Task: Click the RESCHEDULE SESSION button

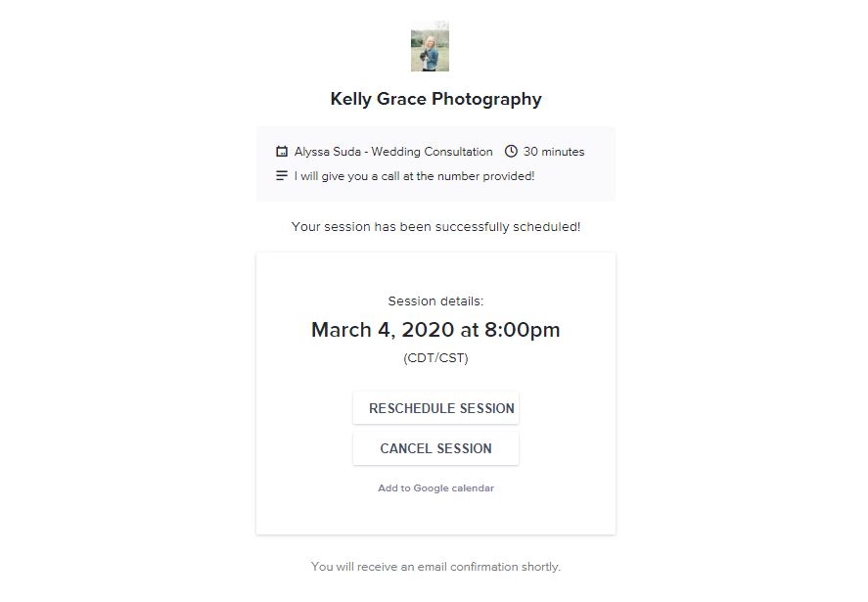Action: 435,408
